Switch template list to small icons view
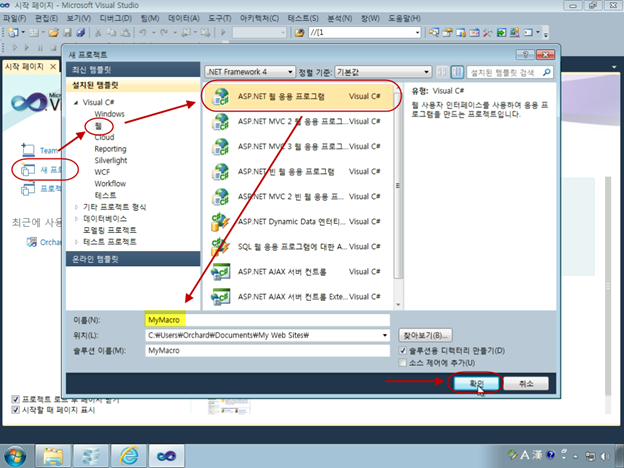Viewport: 624px width, 468px height. point(442,72)
